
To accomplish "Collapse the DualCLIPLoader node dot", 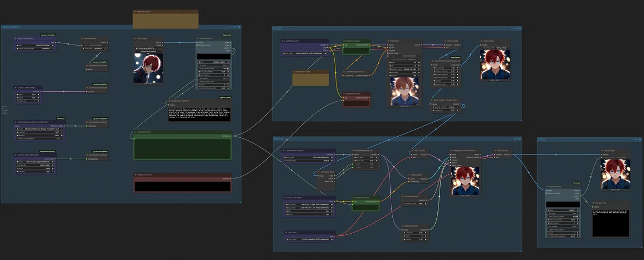I will click(285, 197).
